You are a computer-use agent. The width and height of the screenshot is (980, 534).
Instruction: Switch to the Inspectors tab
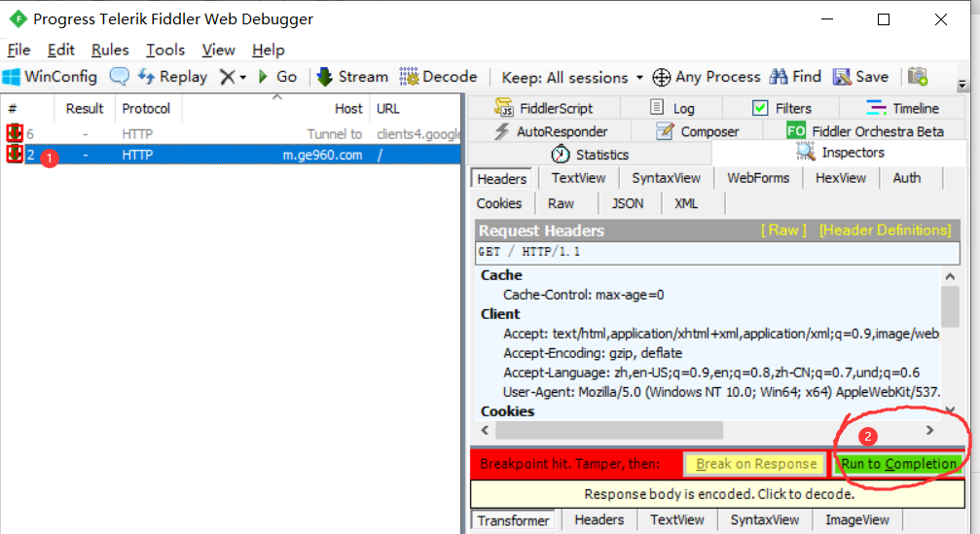pos(840,153)
